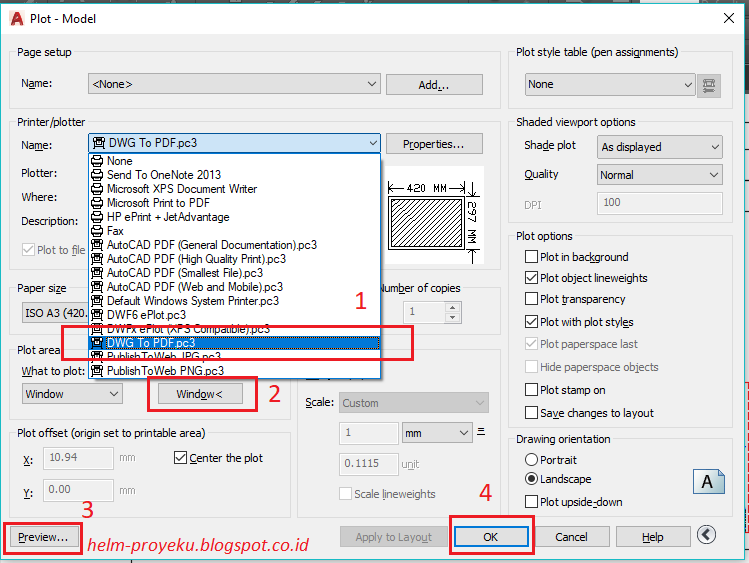Choose Send To OneNote 2013 printer
Screen dimensions: 749x563
(x=234, y=175)
